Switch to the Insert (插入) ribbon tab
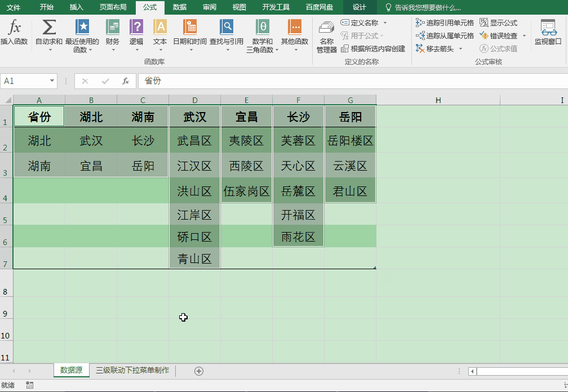 point(77,7)
